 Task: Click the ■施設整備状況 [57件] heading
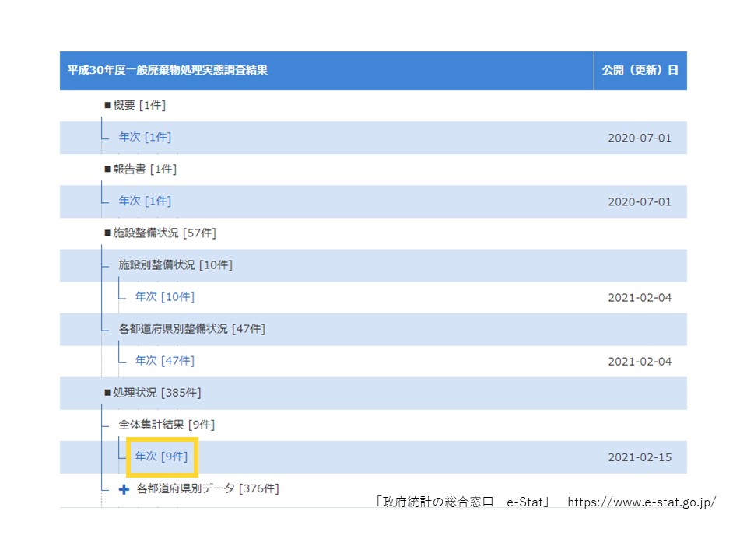(x=160, y=233)
